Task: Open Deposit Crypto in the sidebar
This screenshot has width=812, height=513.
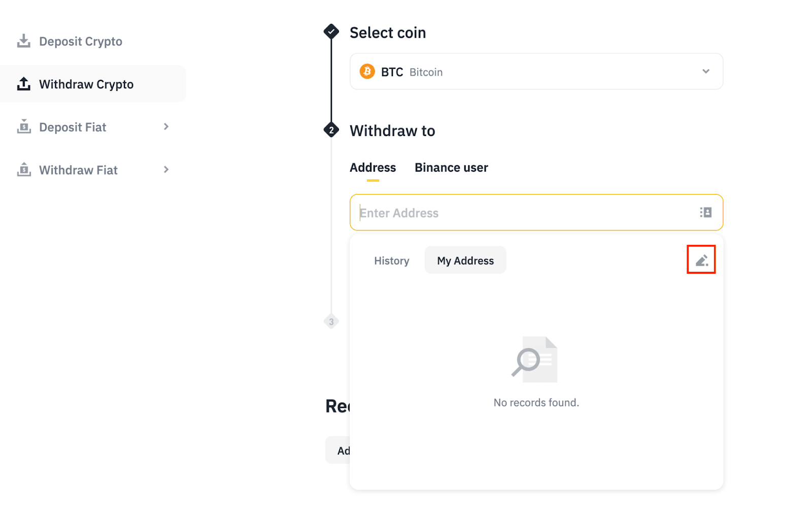Action: [81, 41]
